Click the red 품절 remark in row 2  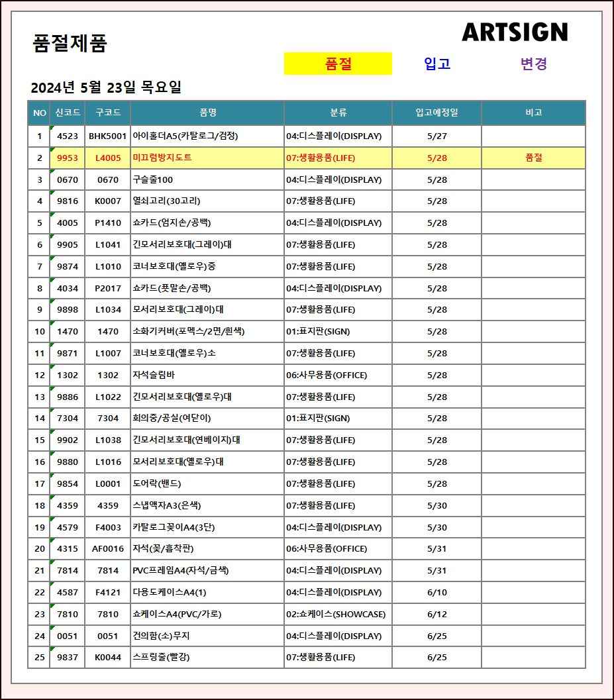click(533, 158)
